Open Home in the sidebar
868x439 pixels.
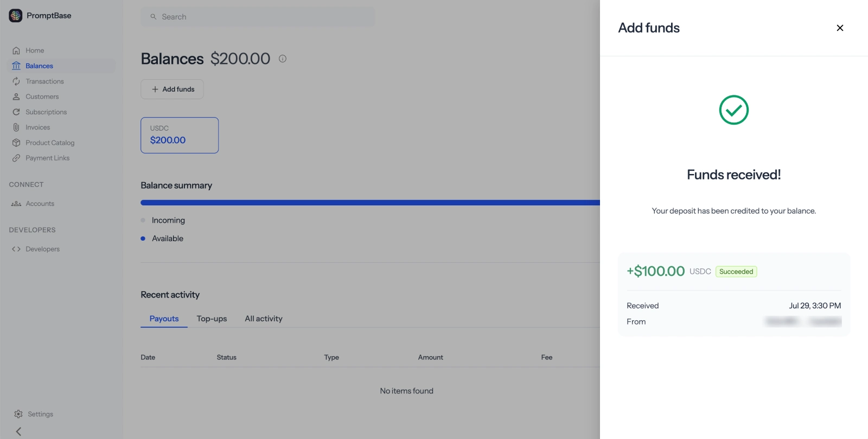click(35, 50)
